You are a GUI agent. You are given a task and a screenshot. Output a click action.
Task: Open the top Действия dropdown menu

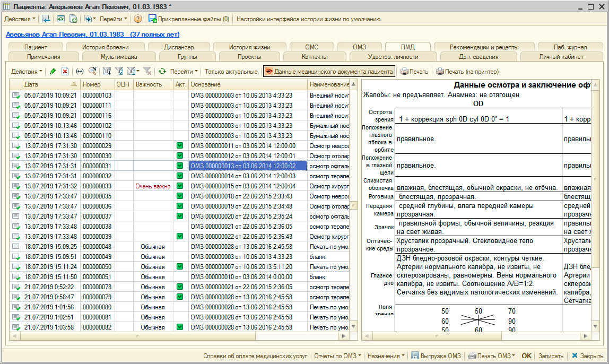click(20, 19)
